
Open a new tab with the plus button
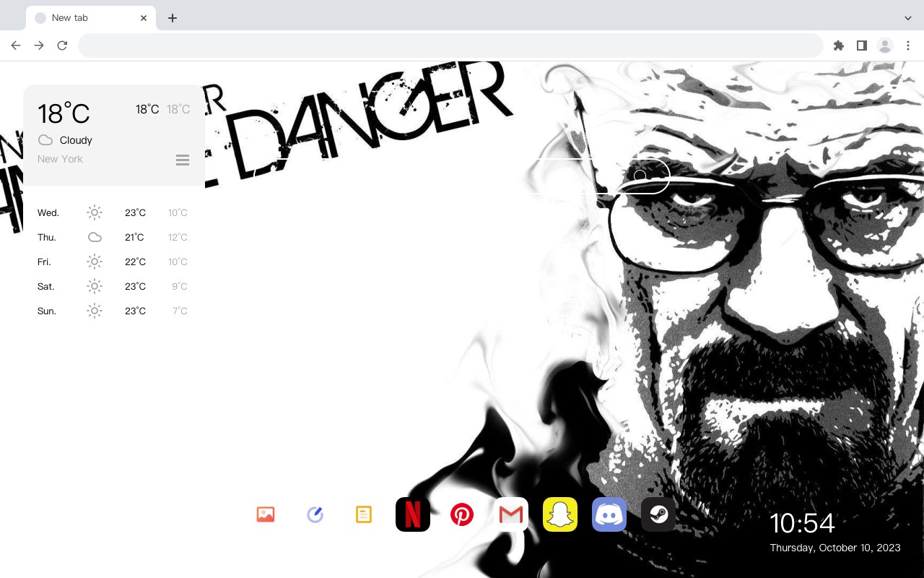click(172, 18)
